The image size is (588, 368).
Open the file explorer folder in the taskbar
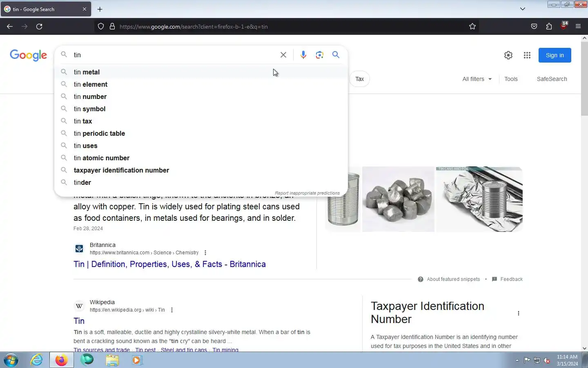pos(112,360)
